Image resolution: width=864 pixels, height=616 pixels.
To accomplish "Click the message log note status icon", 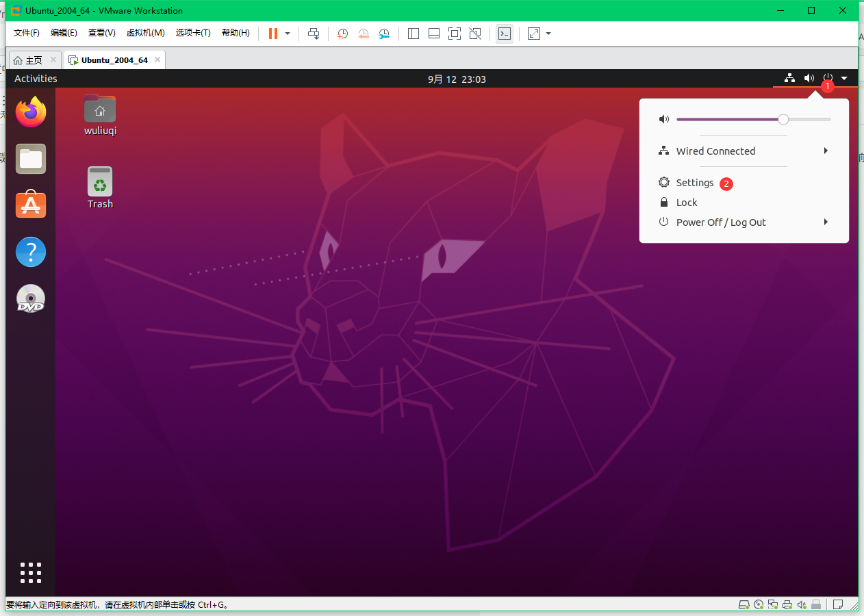I will [x=838, y=605].
